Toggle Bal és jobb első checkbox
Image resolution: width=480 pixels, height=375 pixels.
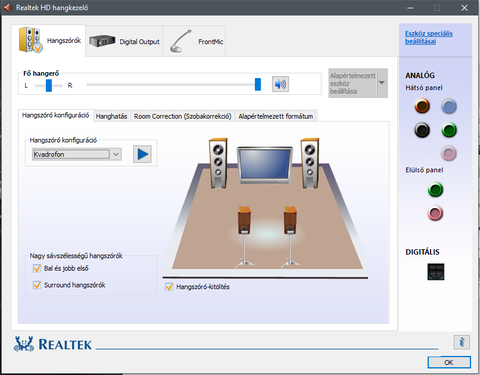(x=37, y=268)
